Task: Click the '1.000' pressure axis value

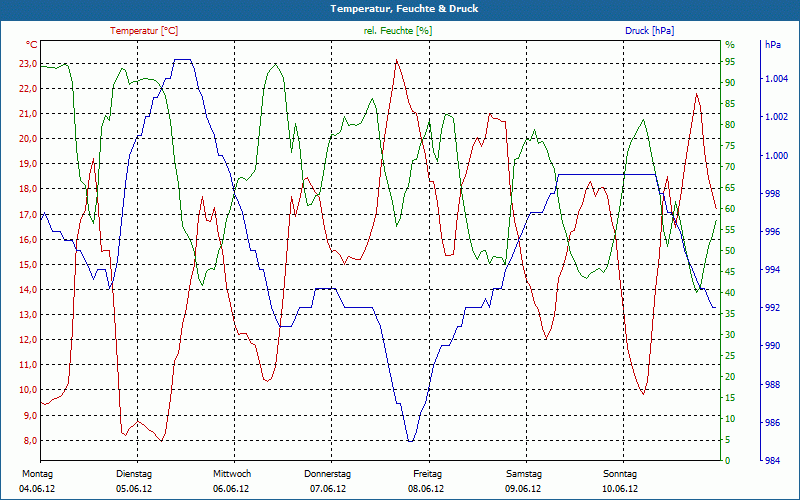Action: tap(777, 155)
